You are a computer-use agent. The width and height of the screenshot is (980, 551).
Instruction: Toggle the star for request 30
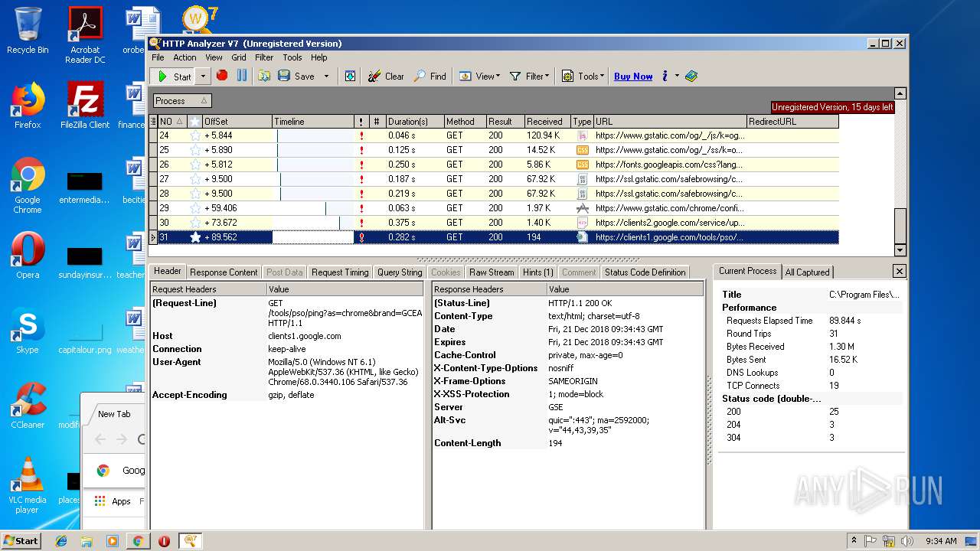coord(195,223)
